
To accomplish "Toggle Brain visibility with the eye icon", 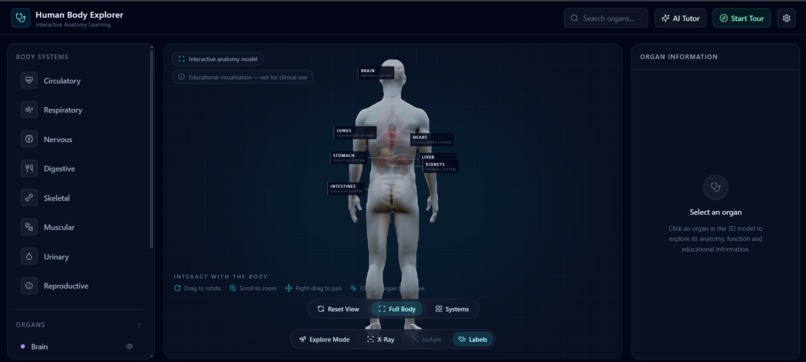I will pos(130,347).
